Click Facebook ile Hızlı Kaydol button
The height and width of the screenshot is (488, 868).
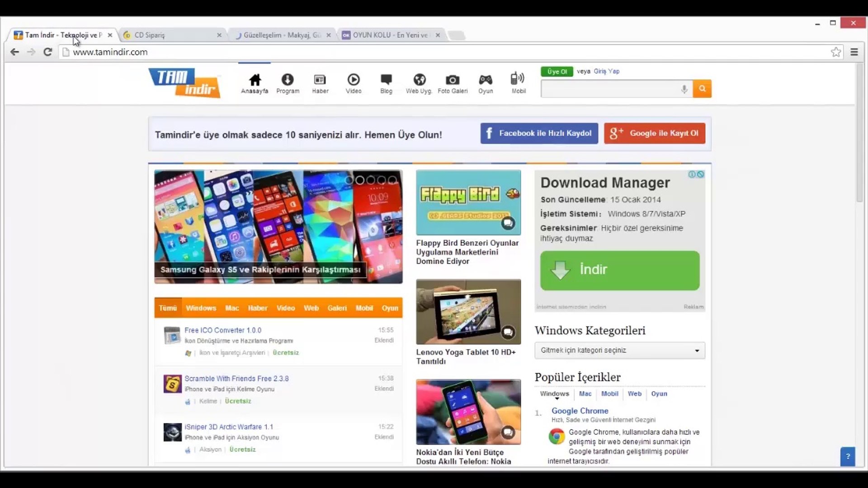click(x=539, y=133)
